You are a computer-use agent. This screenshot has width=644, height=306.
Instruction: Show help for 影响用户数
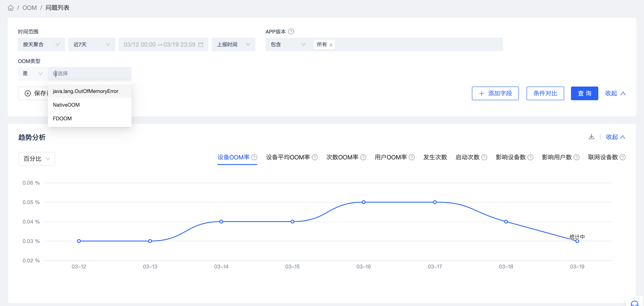pos(577,157)
